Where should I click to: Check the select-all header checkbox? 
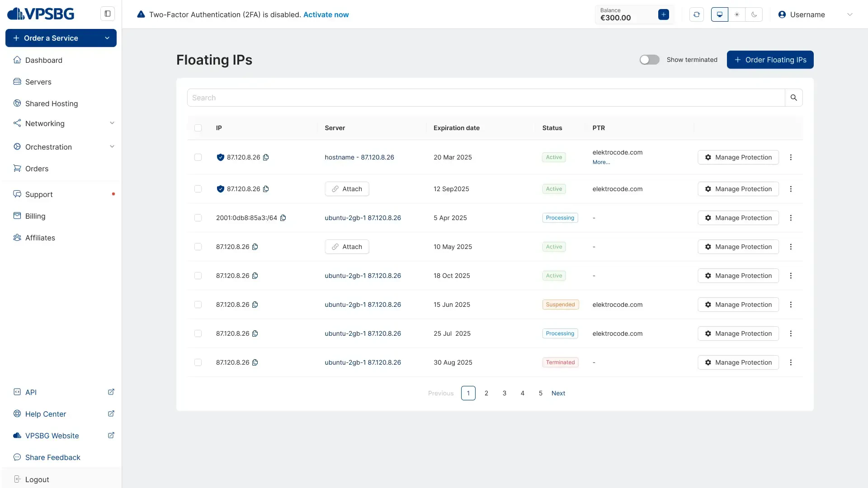coord(198,128)
